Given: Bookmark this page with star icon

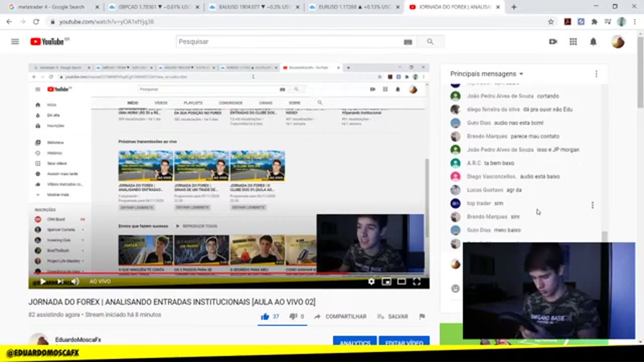Looking at the screenshot, I should [551, 22].
